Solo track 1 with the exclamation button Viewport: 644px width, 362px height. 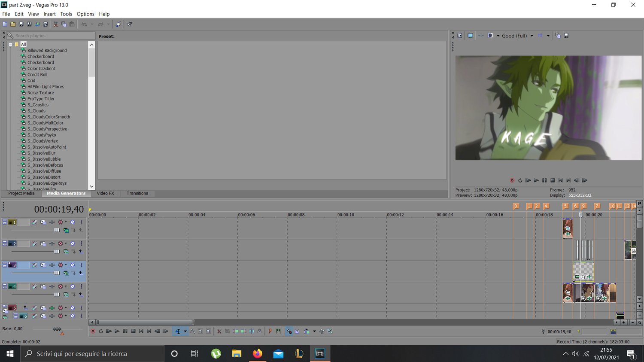point(81,222)
